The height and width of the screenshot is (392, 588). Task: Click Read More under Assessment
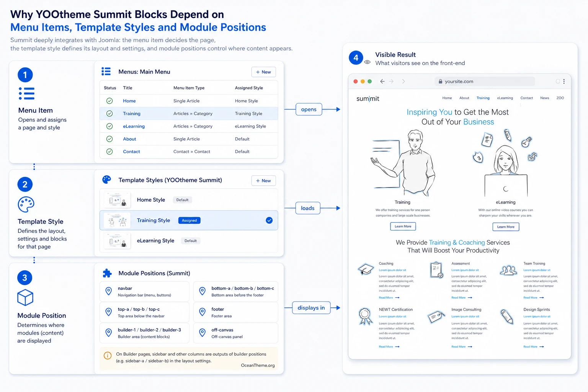pyautogui.click(x=462, y=297)
